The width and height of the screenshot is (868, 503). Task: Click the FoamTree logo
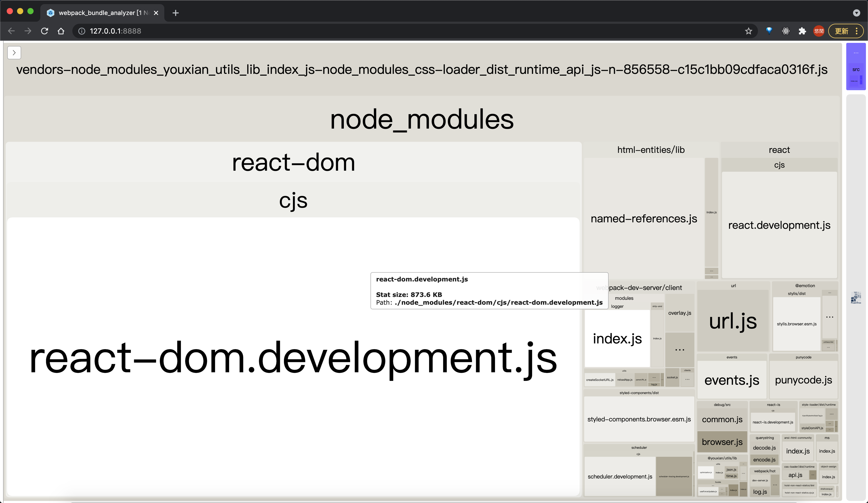point(856,298)
